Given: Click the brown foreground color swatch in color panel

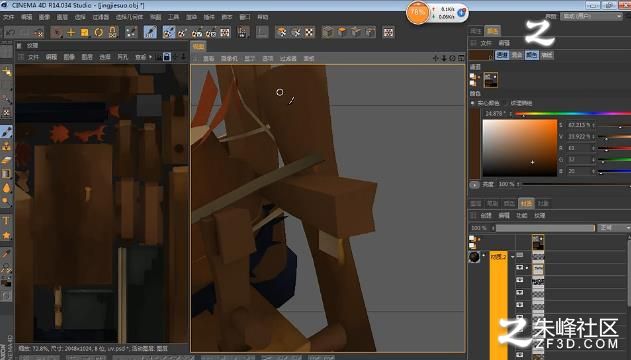Looking at the screenshot, I should pyautogui.click(x=480, y=55).
